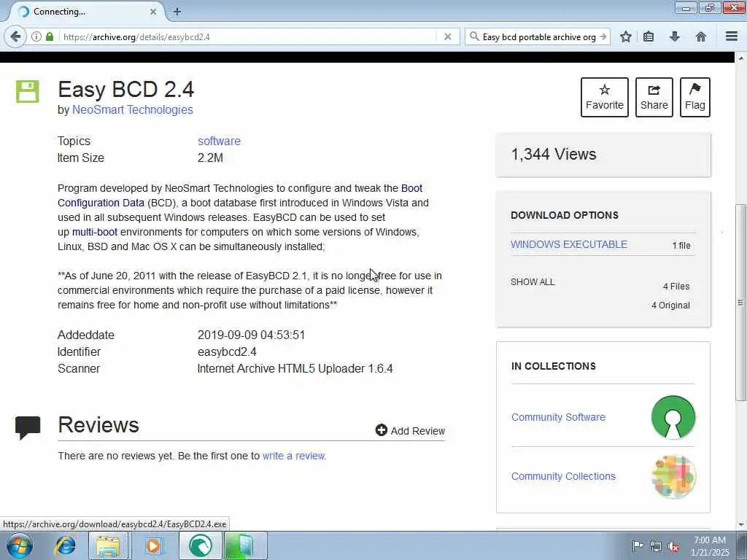The width and height of the screenshot is (747, 560).
Task: Click the network tray icon
Action: (x=656, y=546)
